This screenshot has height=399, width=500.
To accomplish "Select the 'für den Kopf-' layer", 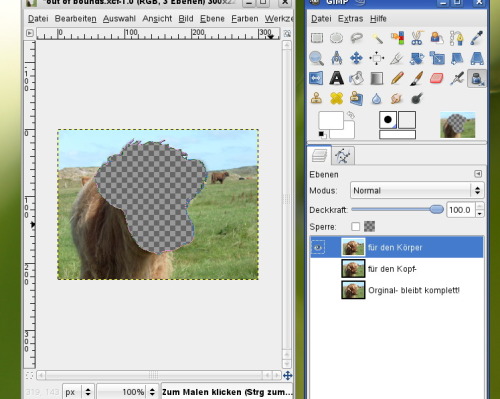I will (x=396, y=269).
